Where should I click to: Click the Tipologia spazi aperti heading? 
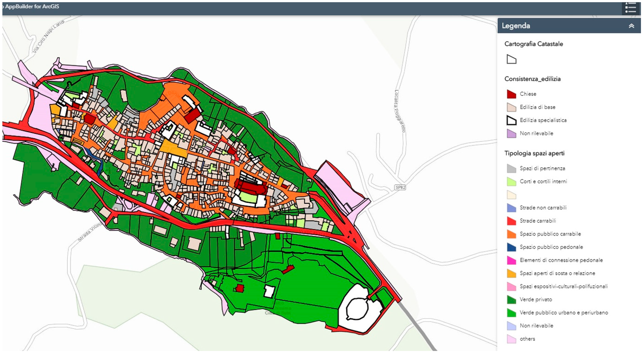pos(534,153)
